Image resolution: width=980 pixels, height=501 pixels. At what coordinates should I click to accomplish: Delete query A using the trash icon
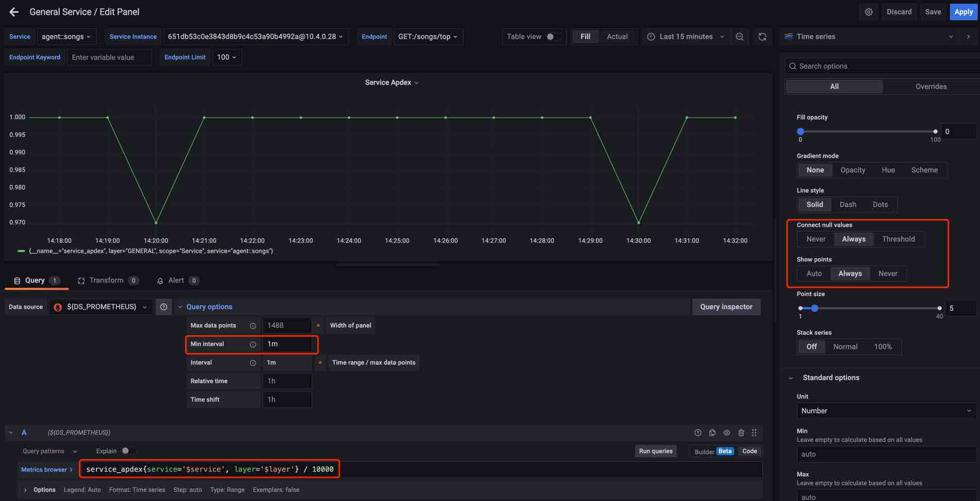click(741, 433)
